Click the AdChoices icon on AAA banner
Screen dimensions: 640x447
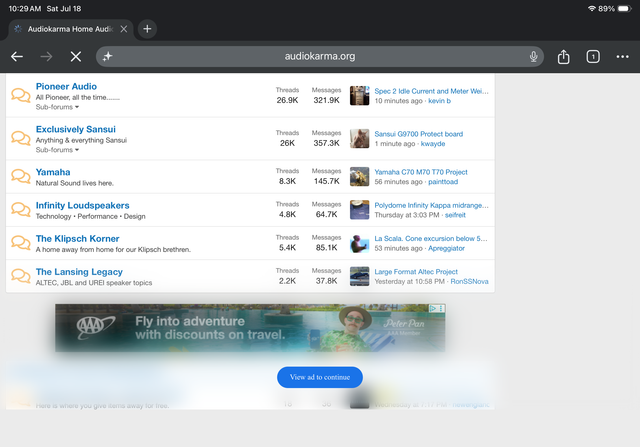[x=433, y=309]
